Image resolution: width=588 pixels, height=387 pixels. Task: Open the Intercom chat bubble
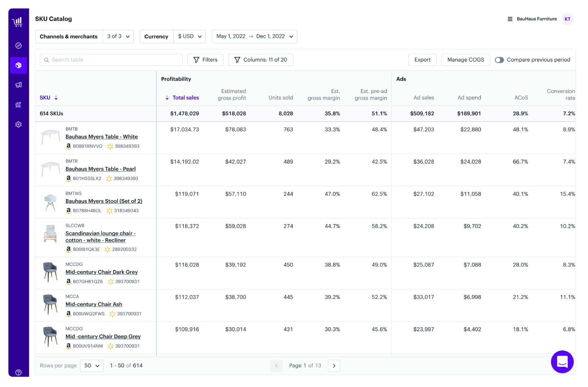coord(562,362)
